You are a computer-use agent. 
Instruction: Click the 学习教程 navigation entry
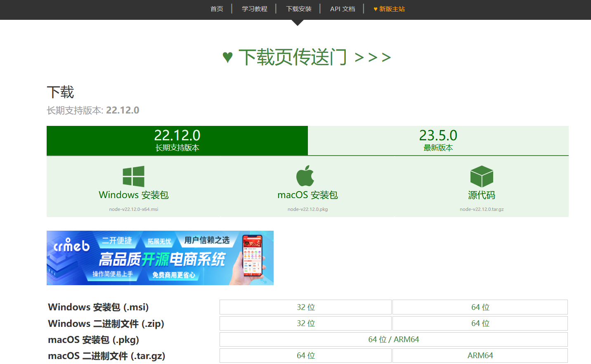click(x=254, y=9)
